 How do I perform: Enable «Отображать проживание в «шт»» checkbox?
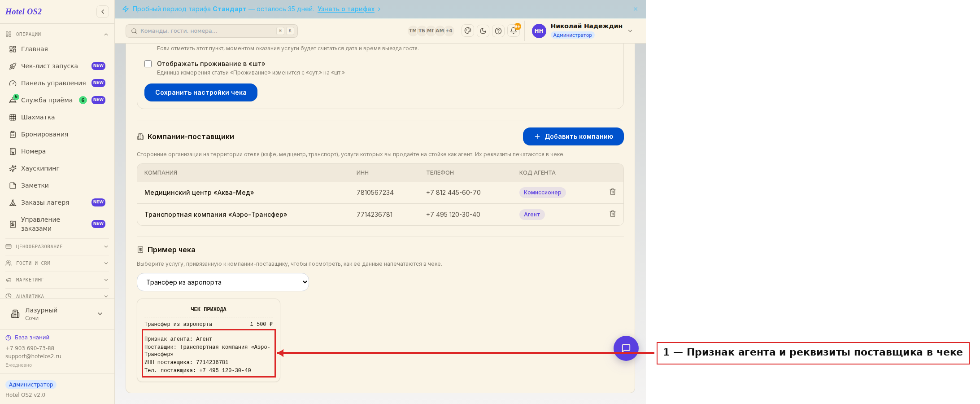148,64
